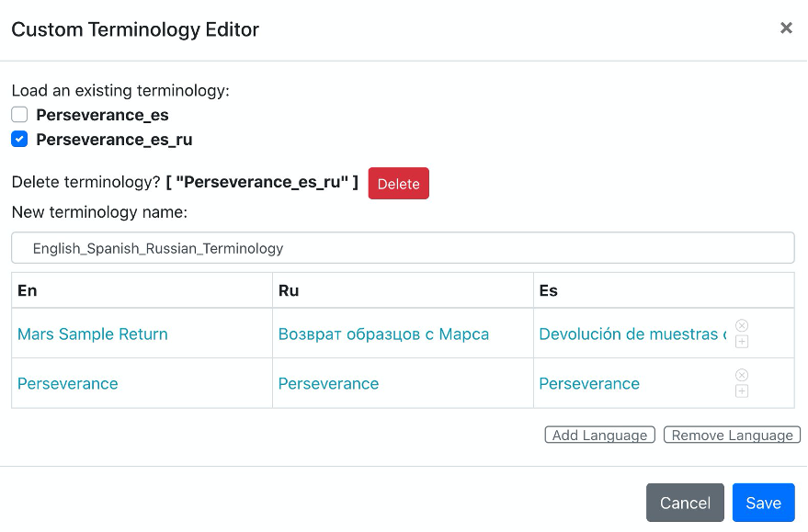Click the En column header

(x=26, y=289)
